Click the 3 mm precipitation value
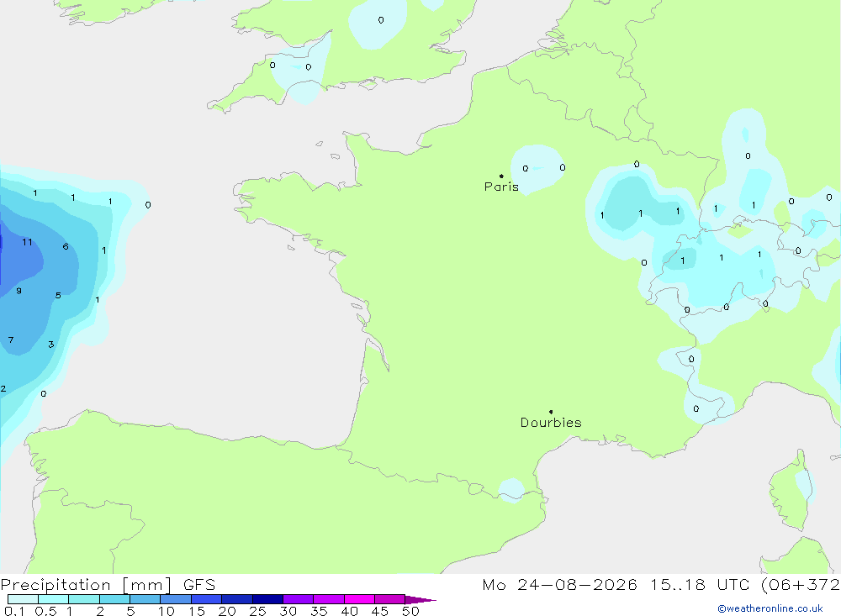841x616 pixels. click(51, 345)
